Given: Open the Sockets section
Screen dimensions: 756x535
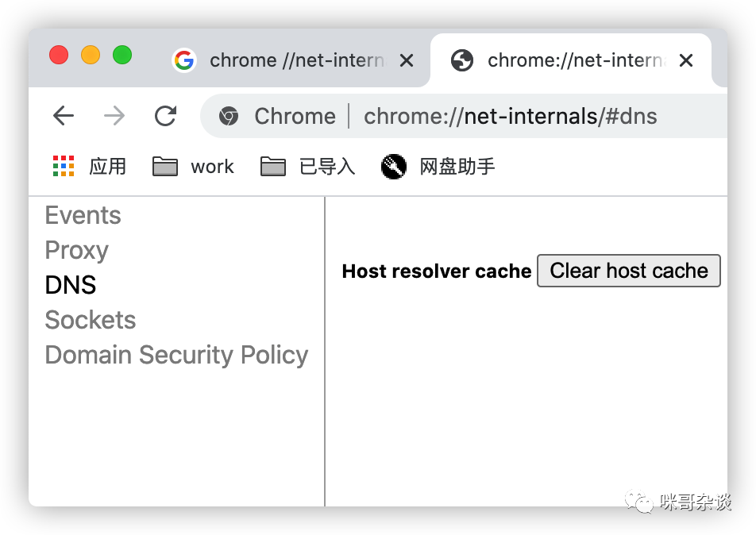Looking at the screenshot, I should (x=91, y=320).
